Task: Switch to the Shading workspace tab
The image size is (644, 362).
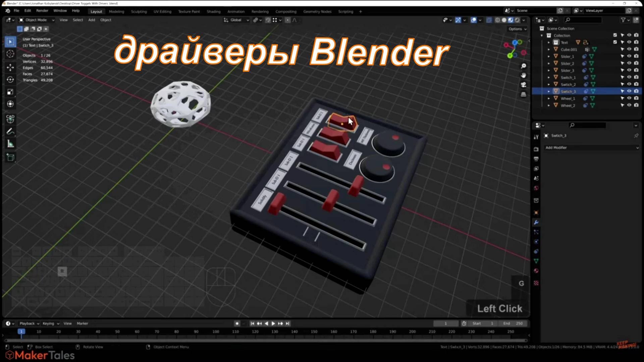Action: pyautogui.click(x=214, y=11)
